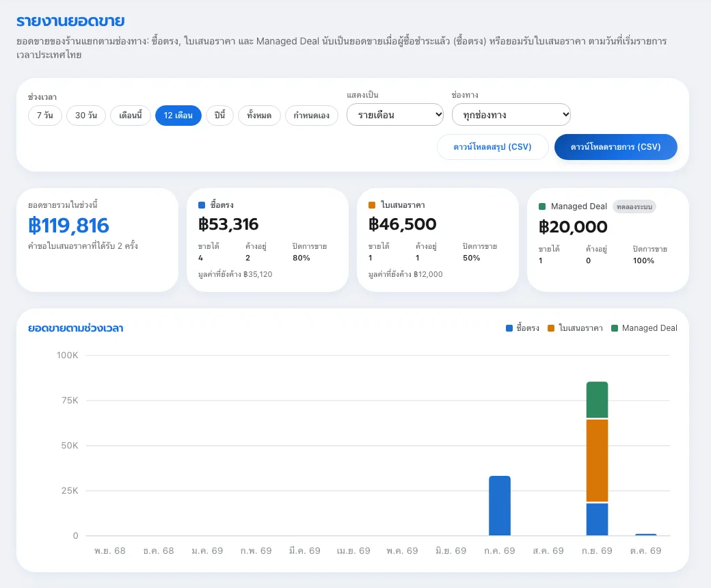The height and width of the screenshot is (588, 711).
Task: Select the 7 วัน time range
Action: [45, 115]
